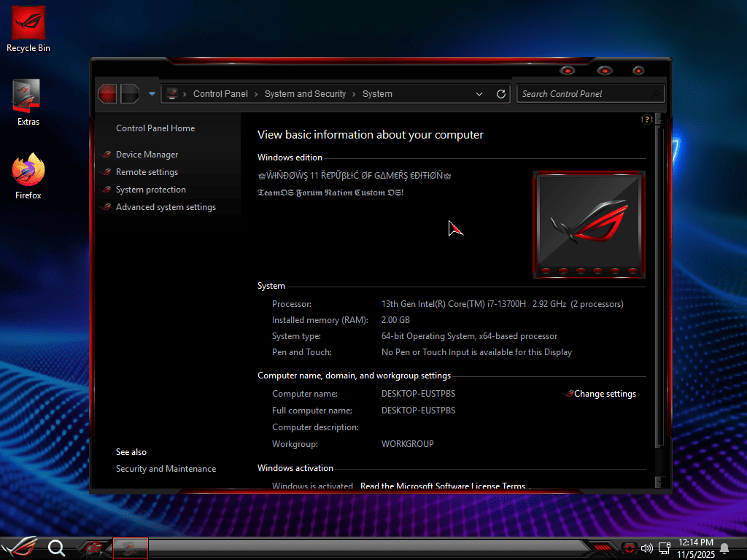Go to Control Panel breadcrumb
Screen dimensions: 747x560
220,94
